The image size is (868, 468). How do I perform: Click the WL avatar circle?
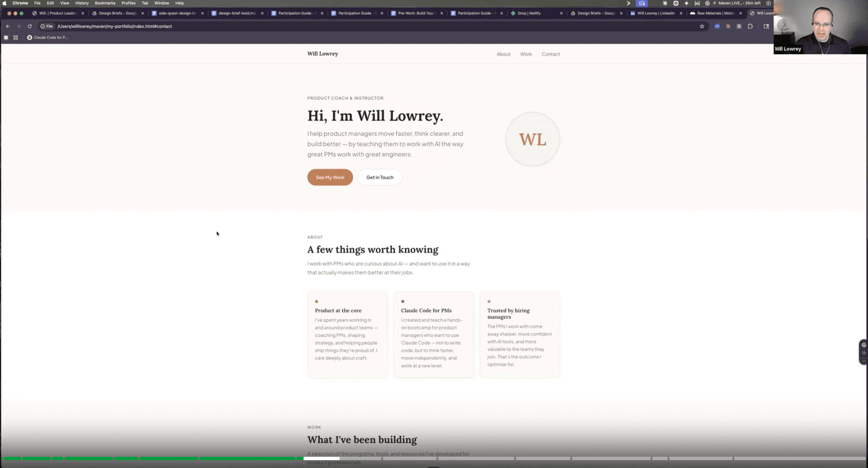[x=533, y=140]
